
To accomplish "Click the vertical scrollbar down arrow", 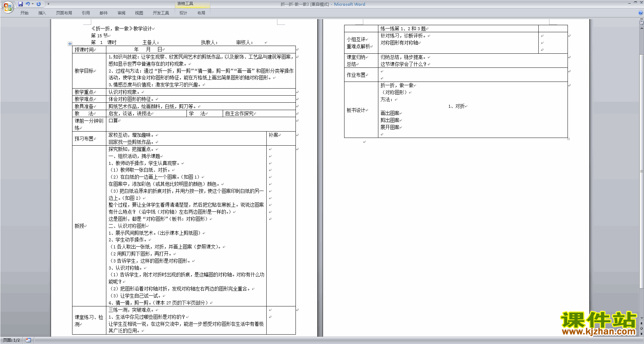I will [641, 318].
